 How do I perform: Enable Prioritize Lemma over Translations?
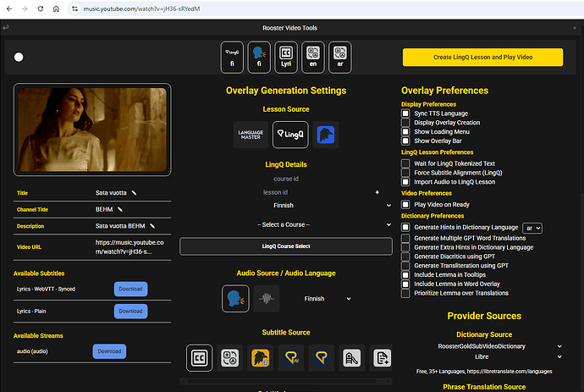(x=405, y=293)
